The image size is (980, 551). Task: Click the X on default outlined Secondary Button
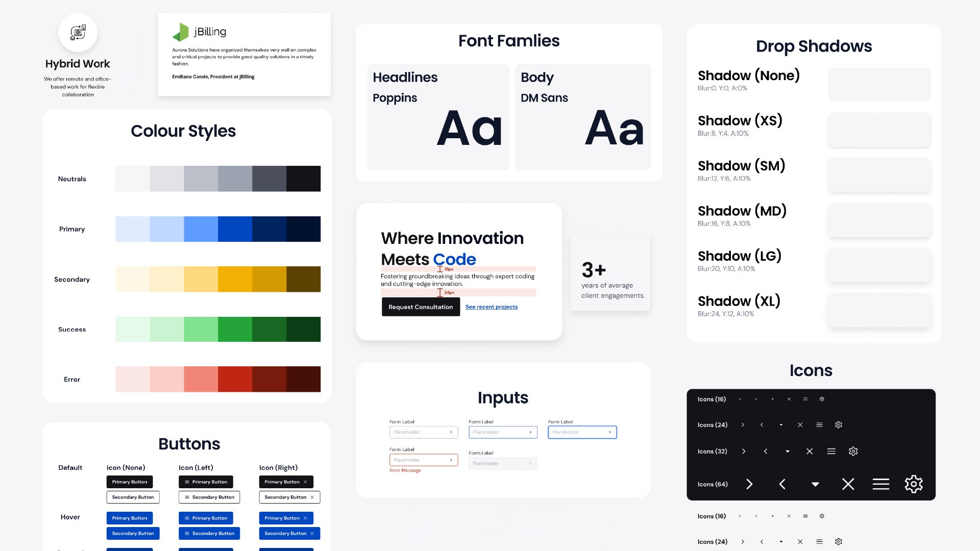point(312,497)
